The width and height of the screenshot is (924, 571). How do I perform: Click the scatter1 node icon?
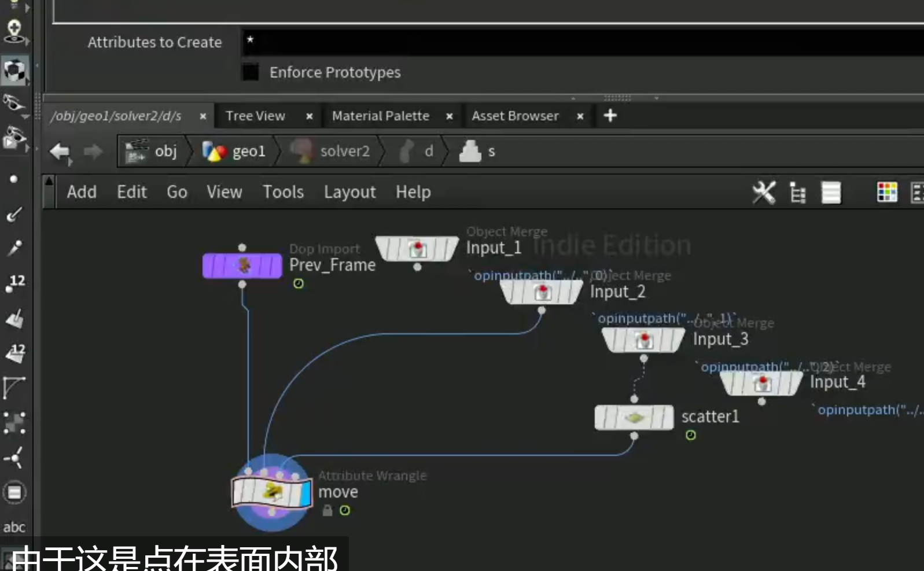coord(634,417)
